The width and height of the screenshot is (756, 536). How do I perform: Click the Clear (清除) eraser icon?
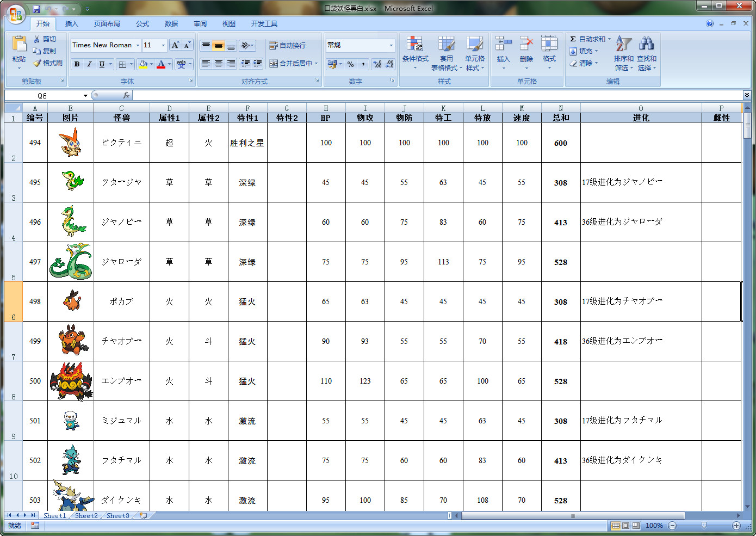pos(573,63)
